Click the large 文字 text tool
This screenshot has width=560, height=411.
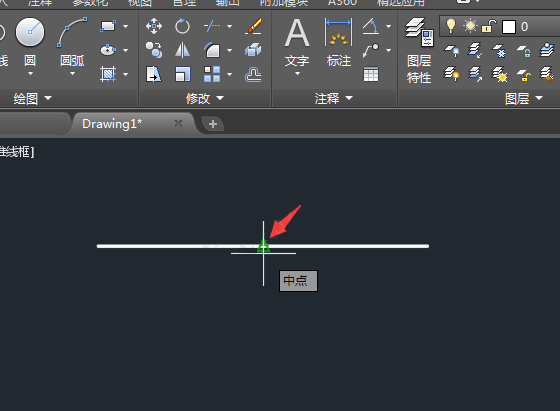click(297, 42)
